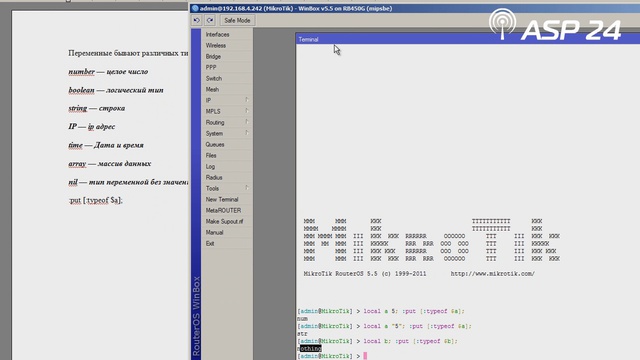Expand the Tools submenu
The width and height of the screenshot is (640, 360).
(227, 189)
